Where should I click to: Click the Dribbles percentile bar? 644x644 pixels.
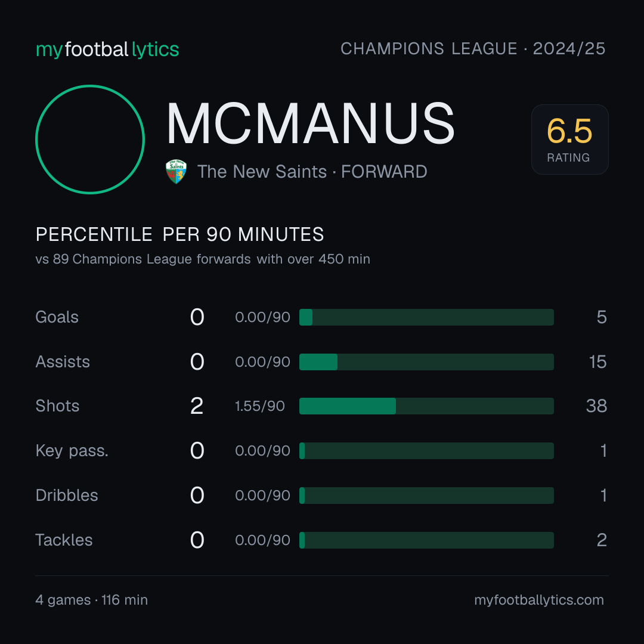click(x=426, y=496)
